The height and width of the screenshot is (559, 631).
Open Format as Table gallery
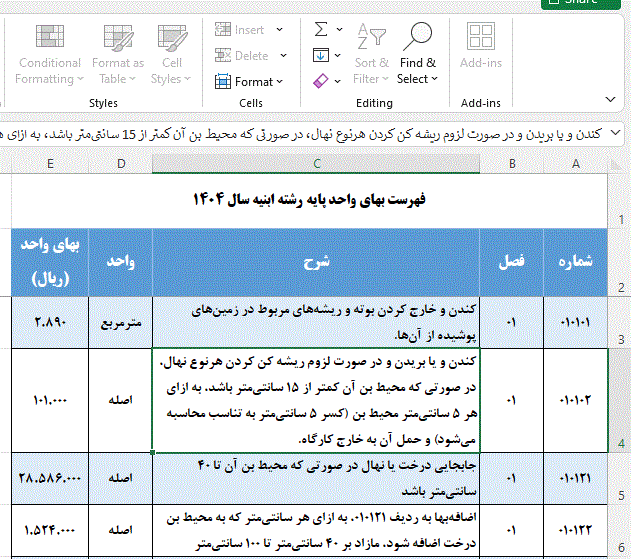(118, 55)
